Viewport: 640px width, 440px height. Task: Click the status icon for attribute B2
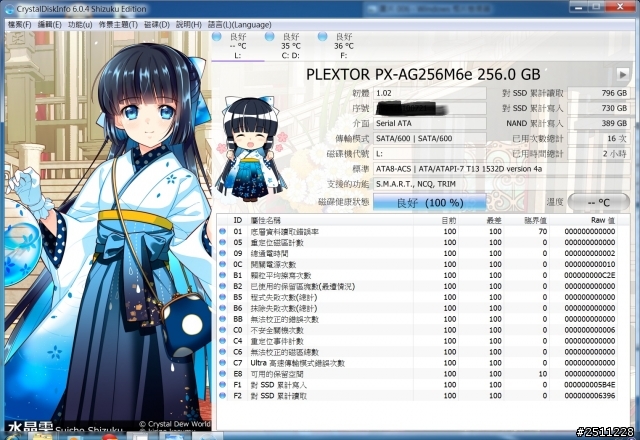click(222, 286)
